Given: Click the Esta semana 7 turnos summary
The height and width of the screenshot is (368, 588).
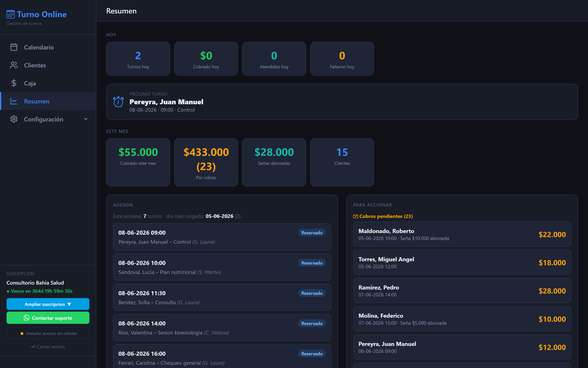Looking at the screenshot, I should (177, 216).
